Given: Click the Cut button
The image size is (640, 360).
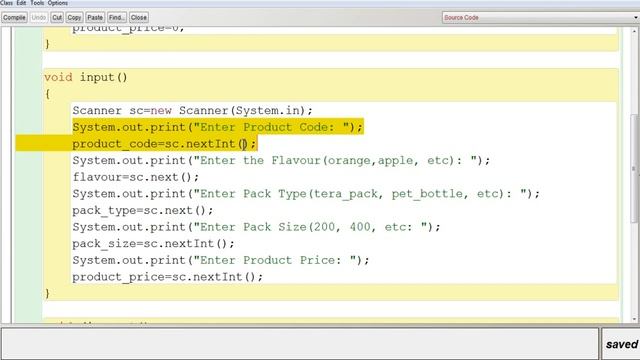Looking at the screenshot, I should tap(57, 18).
